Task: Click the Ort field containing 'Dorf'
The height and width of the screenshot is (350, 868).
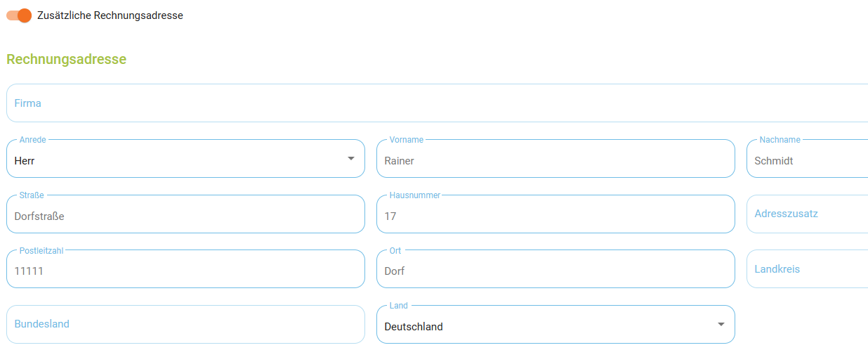Action: pos(555,268)
